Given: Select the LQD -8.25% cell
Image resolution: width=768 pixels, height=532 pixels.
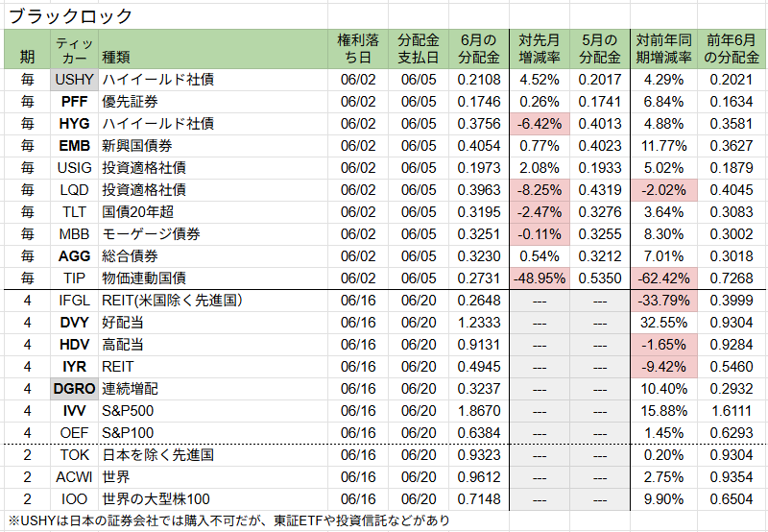Looking at the screenshot, I should tap(539, 189).
